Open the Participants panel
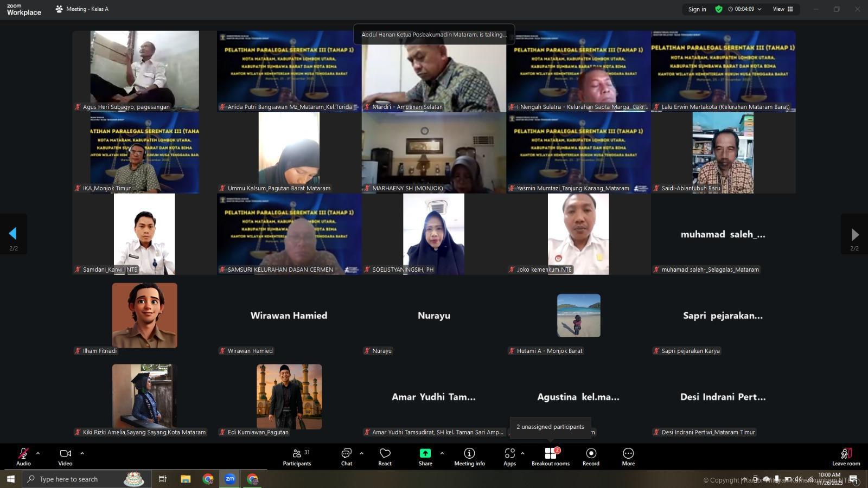Image resolution: width=868 pixels, height=488 pixels. point(297,457)
